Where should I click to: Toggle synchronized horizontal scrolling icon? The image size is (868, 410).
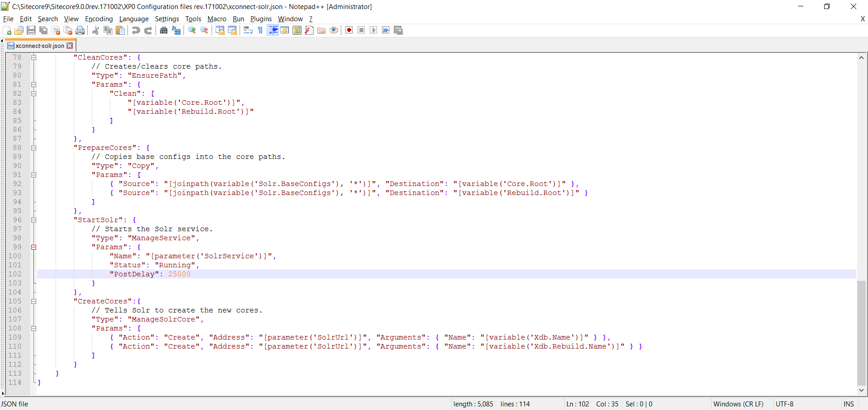pyautogui.click(x=232, y=30)
